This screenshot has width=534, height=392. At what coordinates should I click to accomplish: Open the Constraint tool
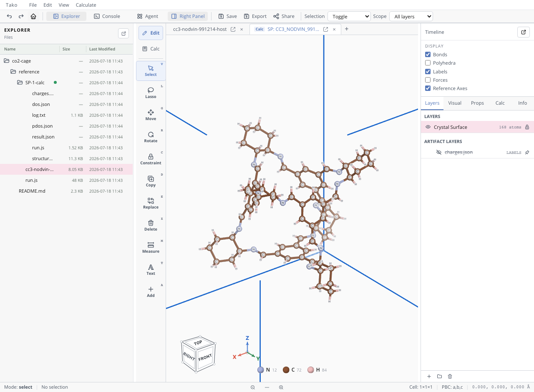point(151,159)
